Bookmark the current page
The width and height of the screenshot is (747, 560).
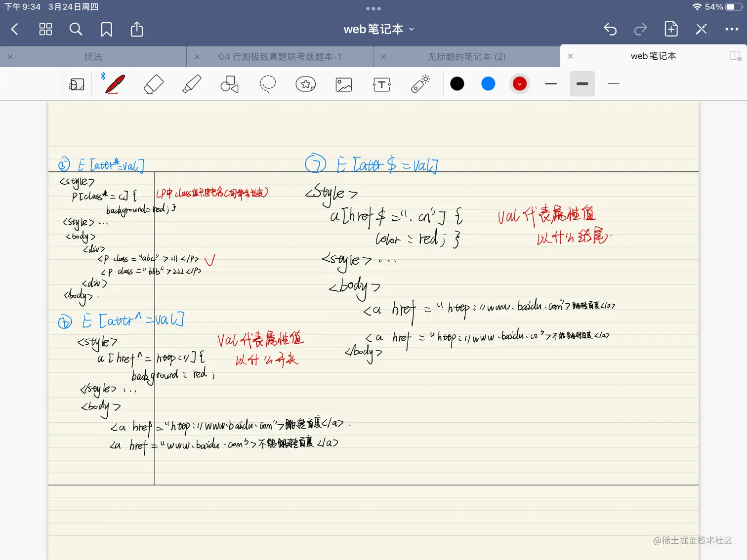[x=106, y=30]
